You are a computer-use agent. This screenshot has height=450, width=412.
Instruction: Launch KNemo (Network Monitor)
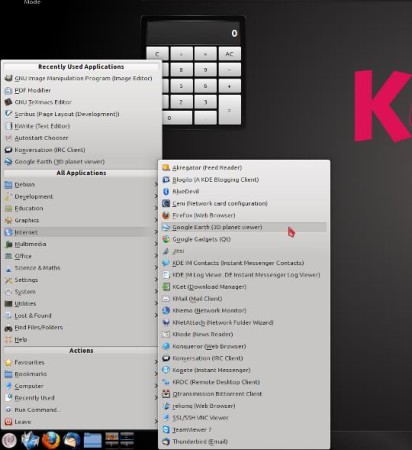(x=244, y=310)
